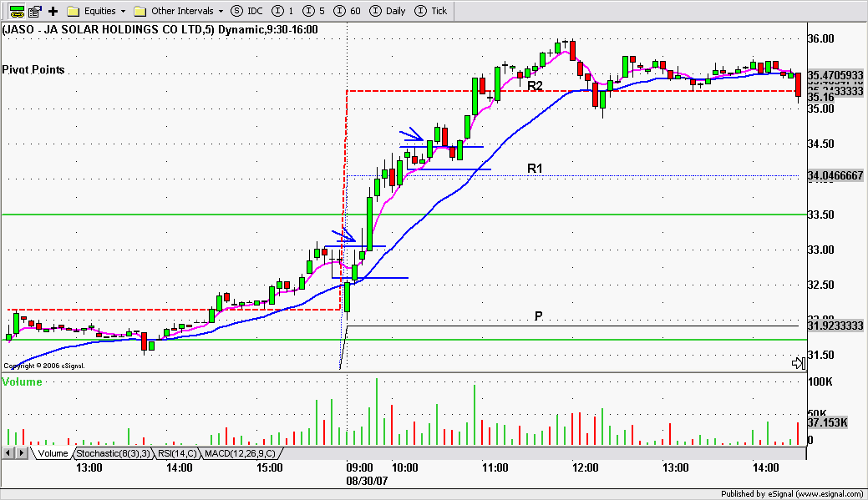
Task: Select the Volume study tab
Action: [53, 453]
